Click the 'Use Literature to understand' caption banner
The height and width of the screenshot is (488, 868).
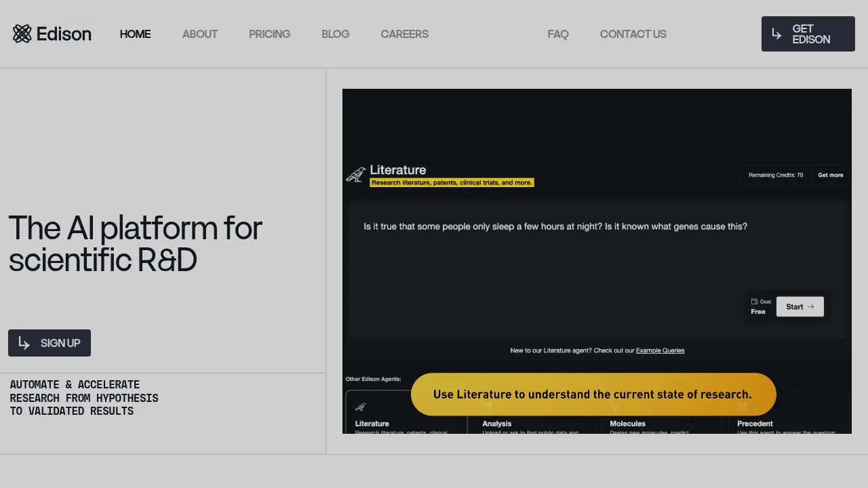point(593,394)
